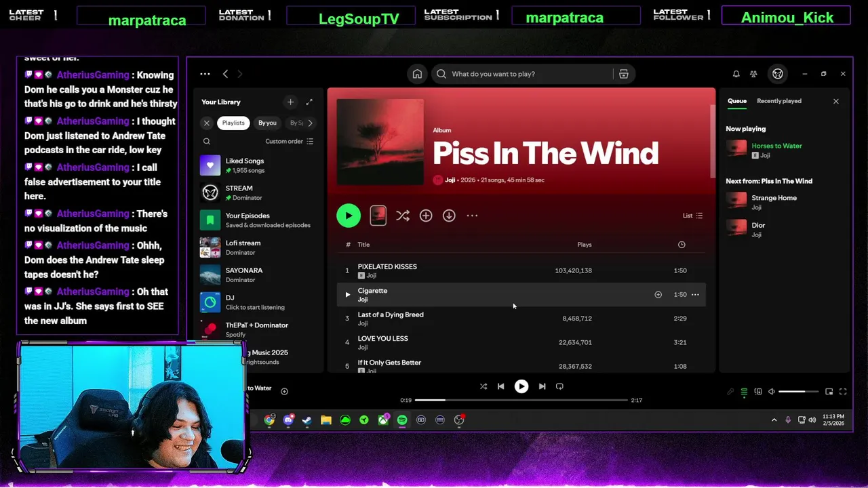Adjust the volume slider
The image size is (868, 488).
click(x=799, y=392)
